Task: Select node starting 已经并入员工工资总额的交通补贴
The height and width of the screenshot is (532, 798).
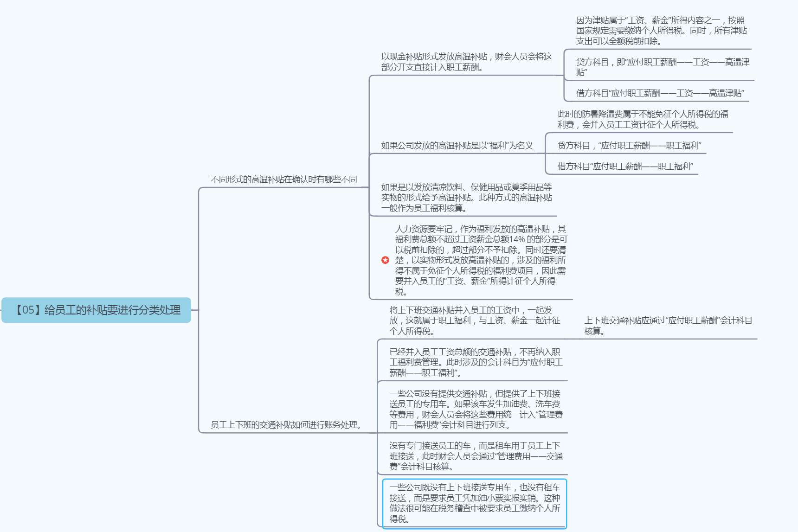Action: (476, 362)
